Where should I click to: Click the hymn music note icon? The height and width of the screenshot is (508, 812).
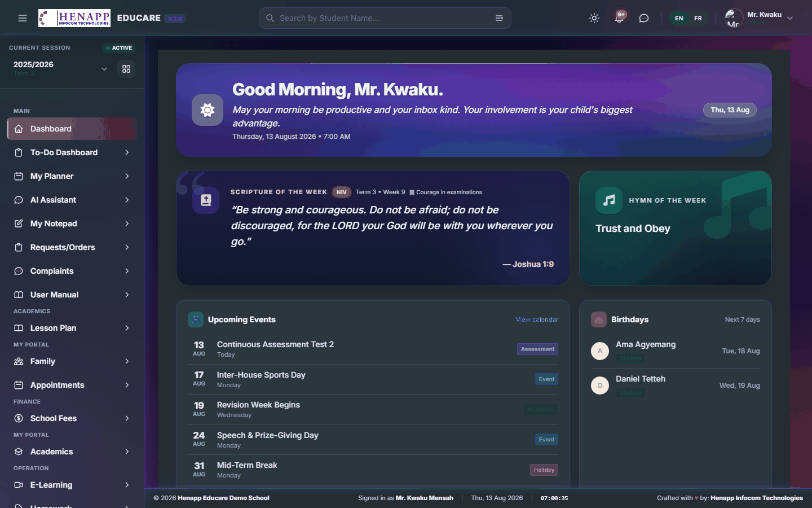(x=609, y=200)
